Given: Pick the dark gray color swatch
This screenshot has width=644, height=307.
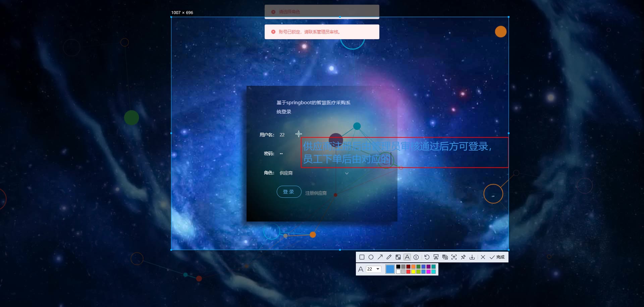Looking at the screenshot, I should point(404,267).
